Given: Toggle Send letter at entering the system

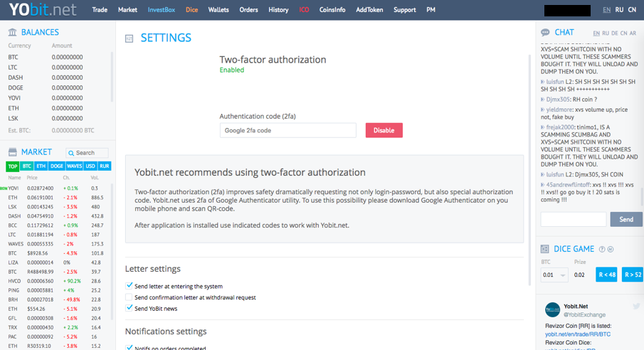Looking at the screenshot, I should click(129, 285).
